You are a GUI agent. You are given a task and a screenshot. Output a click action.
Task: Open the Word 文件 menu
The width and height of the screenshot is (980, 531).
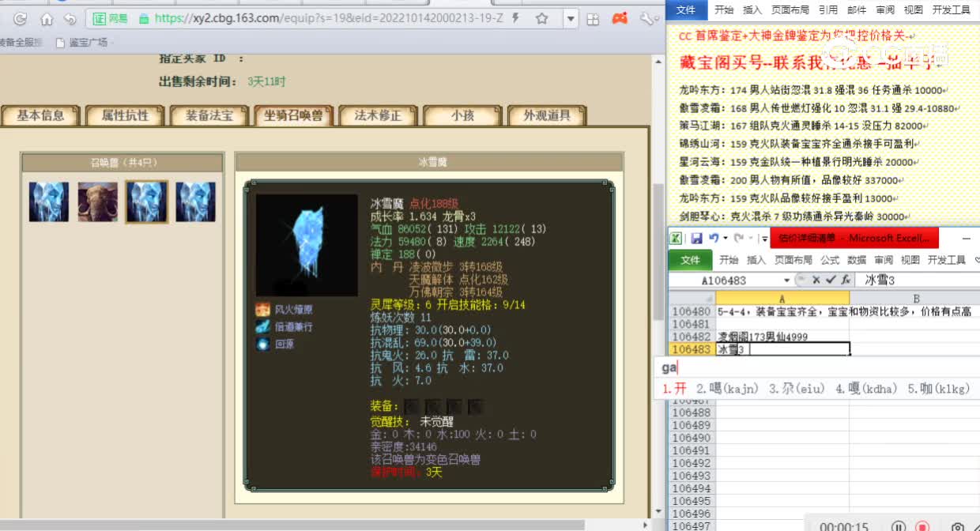(686, 10)
